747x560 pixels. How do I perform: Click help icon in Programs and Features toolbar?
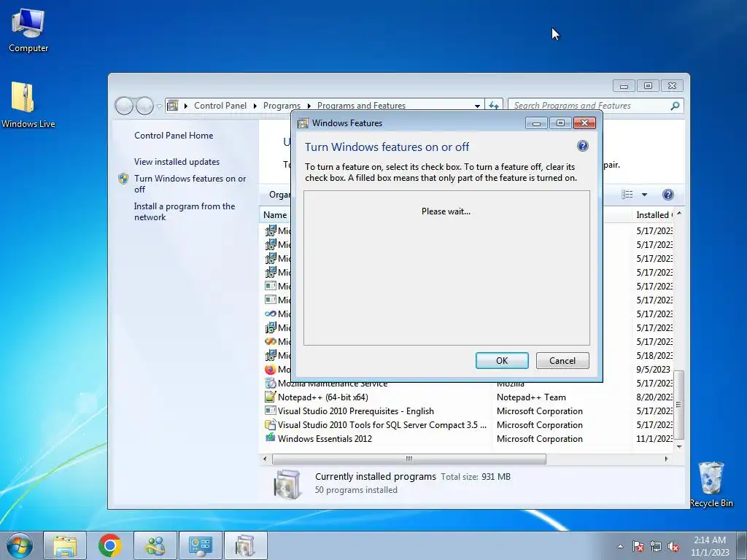(668, 194)
